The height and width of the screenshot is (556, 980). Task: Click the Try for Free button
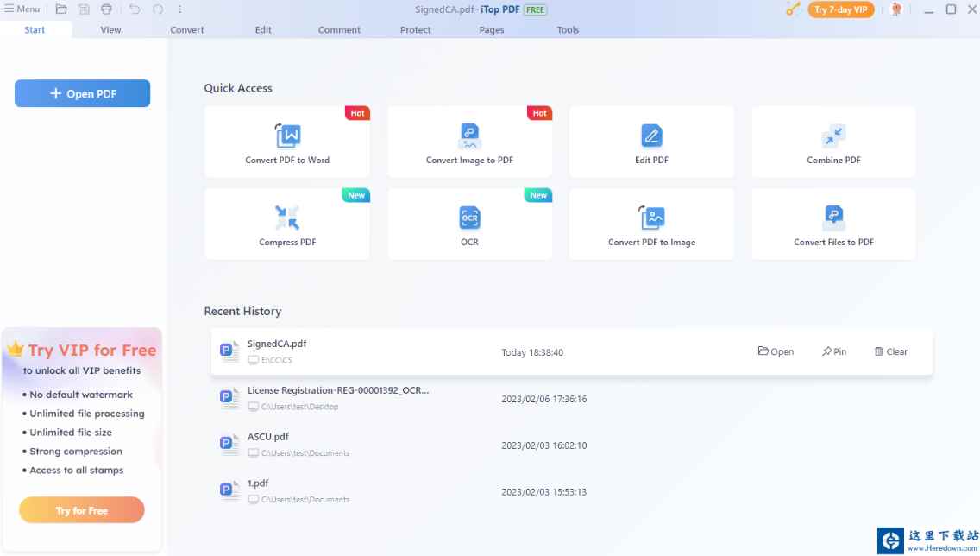82,510
